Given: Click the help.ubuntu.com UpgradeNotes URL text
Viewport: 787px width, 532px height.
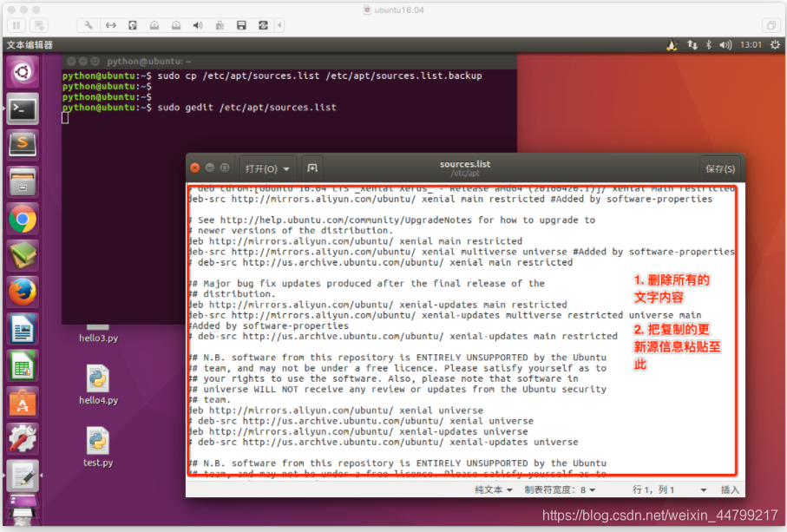Looking at the screenshot, I should coord(346,220).
